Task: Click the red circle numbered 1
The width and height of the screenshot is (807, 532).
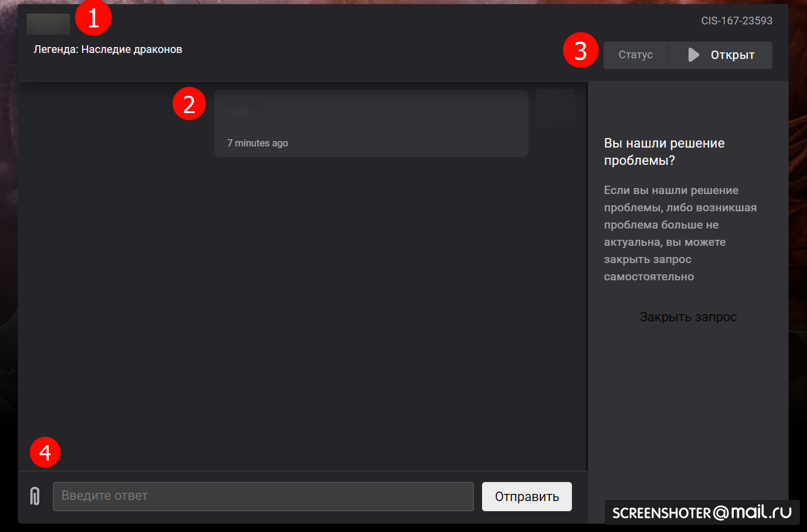Action: pos(93,18)
